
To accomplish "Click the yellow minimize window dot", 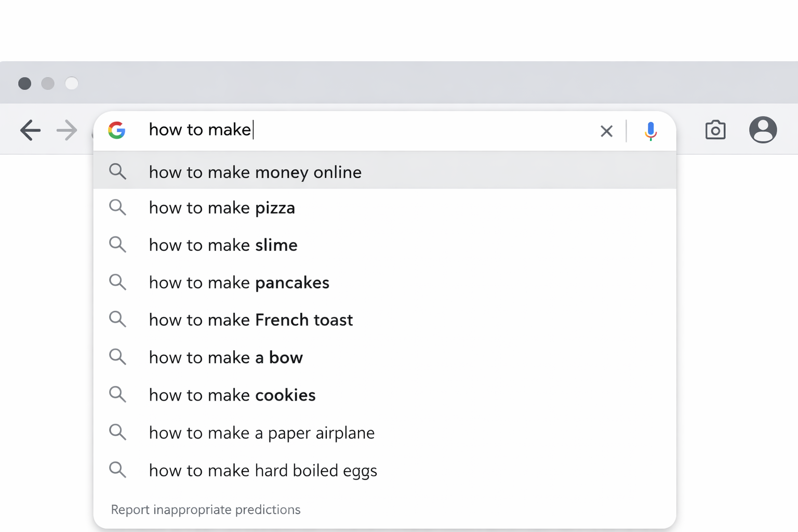I will click(48, 83).
